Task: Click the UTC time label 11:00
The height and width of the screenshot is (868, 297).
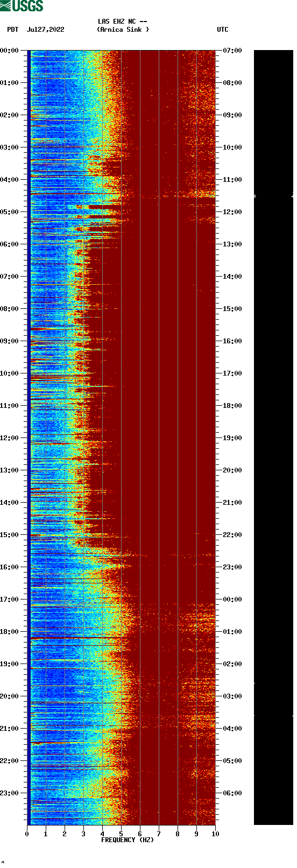Action: [232, 180]
